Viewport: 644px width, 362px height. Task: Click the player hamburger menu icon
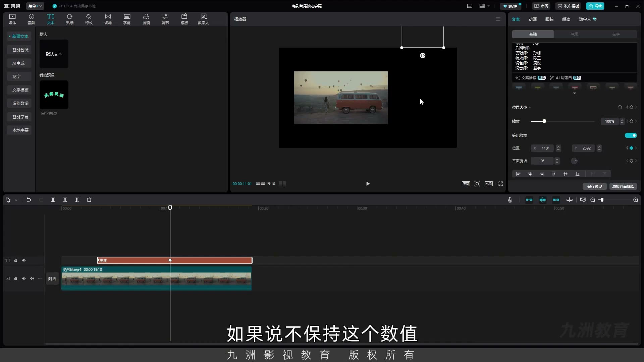click(498, 19)
